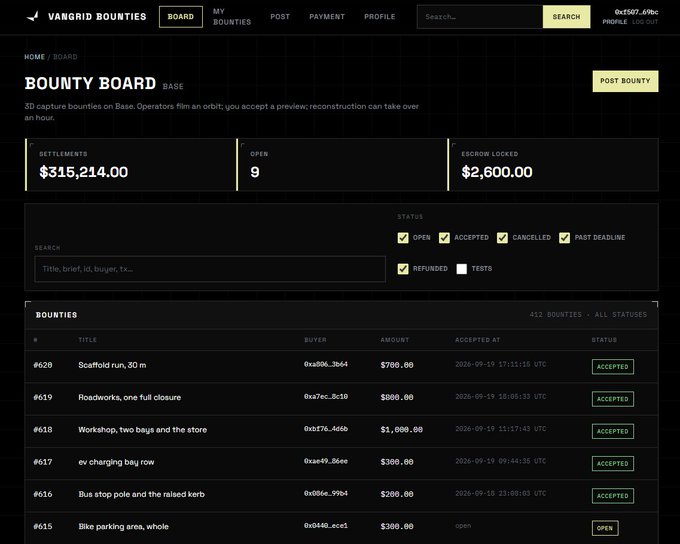Screen dimensions: 680x544
Task: Click wallet address 0xf507…69bc
Action: pyautogui.click(x=636, y=12)
